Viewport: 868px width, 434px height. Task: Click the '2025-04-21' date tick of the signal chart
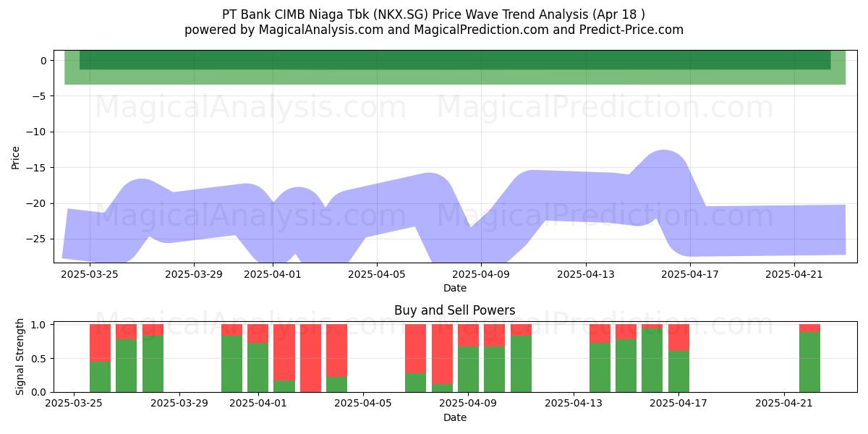(784, 404)
